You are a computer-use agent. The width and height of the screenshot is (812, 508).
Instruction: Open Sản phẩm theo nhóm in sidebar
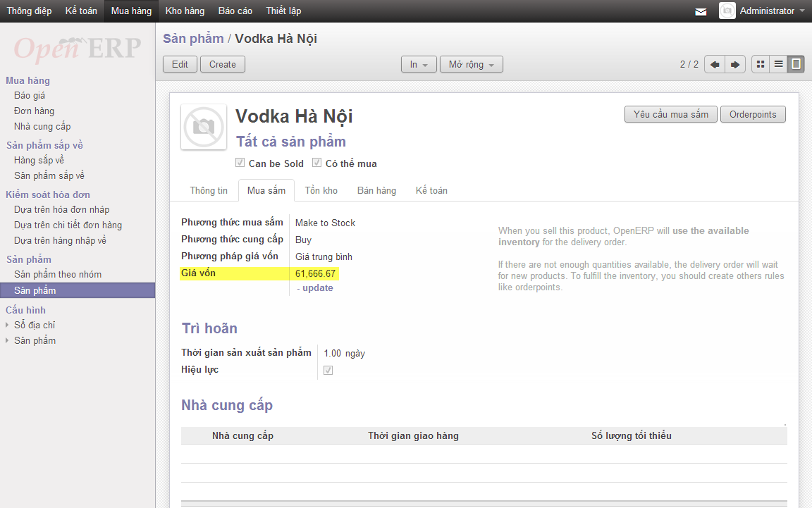click(58, 275)
